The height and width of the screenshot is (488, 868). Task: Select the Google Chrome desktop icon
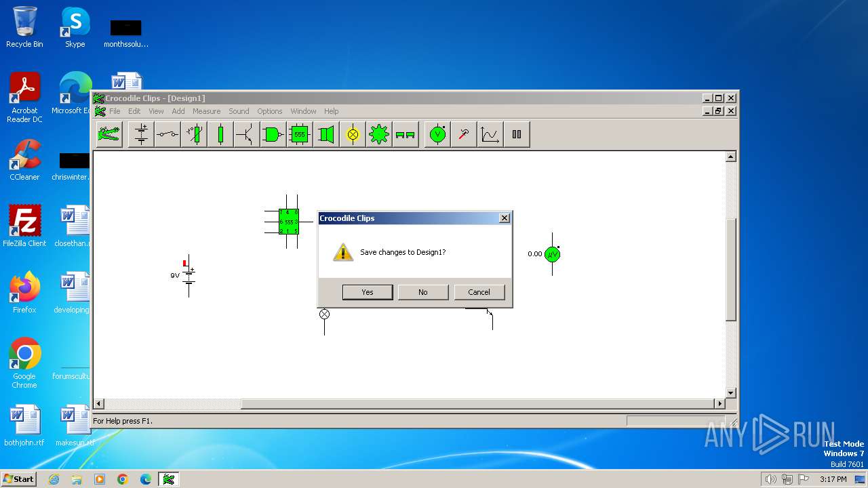tap(24, 363)
